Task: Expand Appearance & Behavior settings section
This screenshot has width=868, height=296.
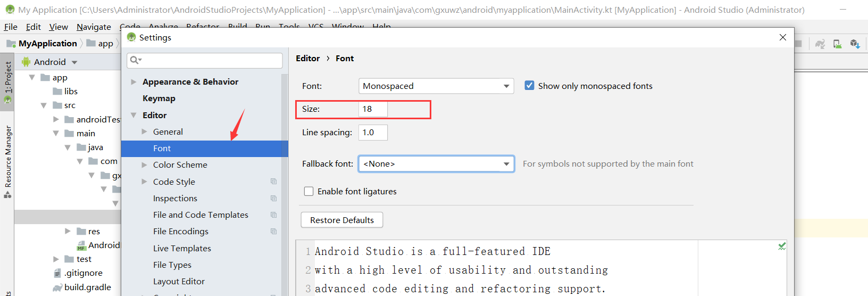Action: (133, 81)
